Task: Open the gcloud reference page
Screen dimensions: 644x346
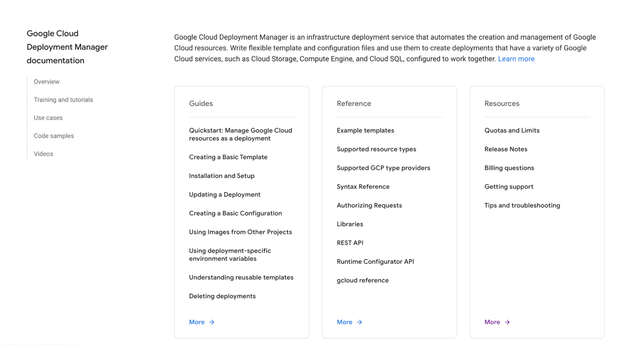Action: (x=363, y=280)
